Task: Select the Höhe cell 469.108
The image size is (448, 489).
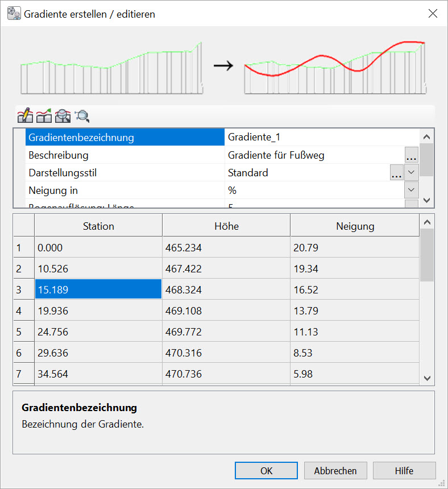Action: [x=226, y=311]
